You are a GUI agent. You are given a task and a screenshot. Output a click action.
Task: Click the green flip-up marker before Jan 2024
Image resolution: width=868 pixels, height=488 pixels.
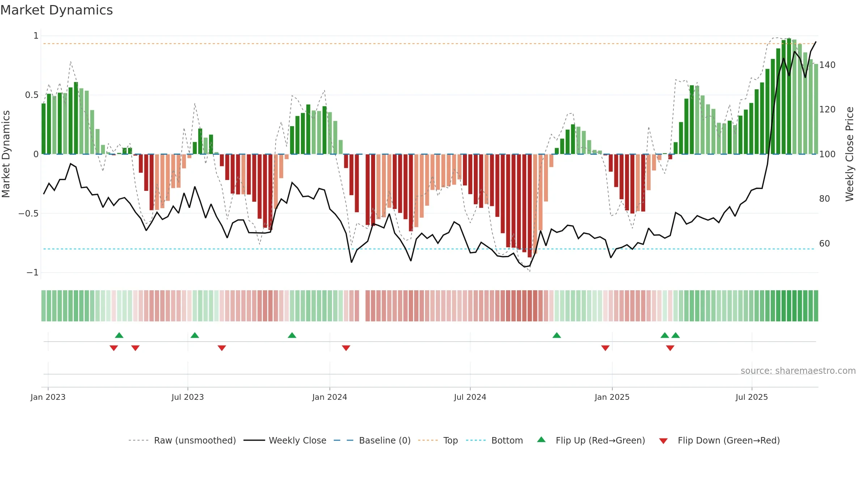pyautogui.click(x=292, y=335)
